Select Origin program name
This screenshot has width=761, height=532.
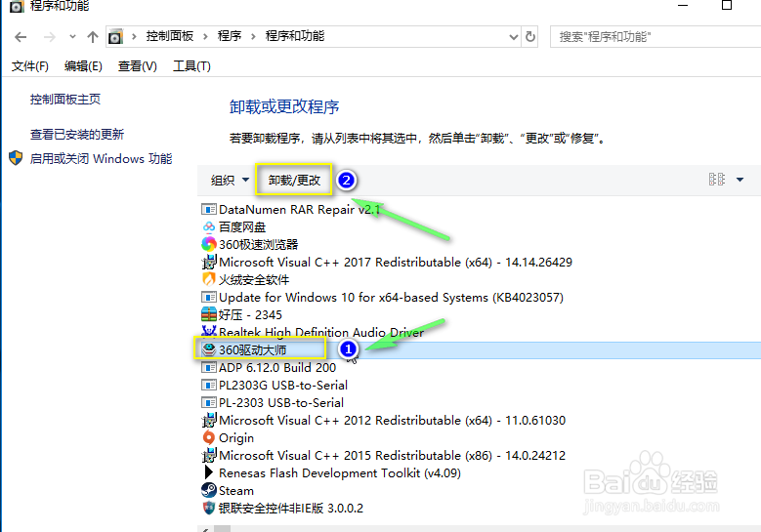click(236, 438)
